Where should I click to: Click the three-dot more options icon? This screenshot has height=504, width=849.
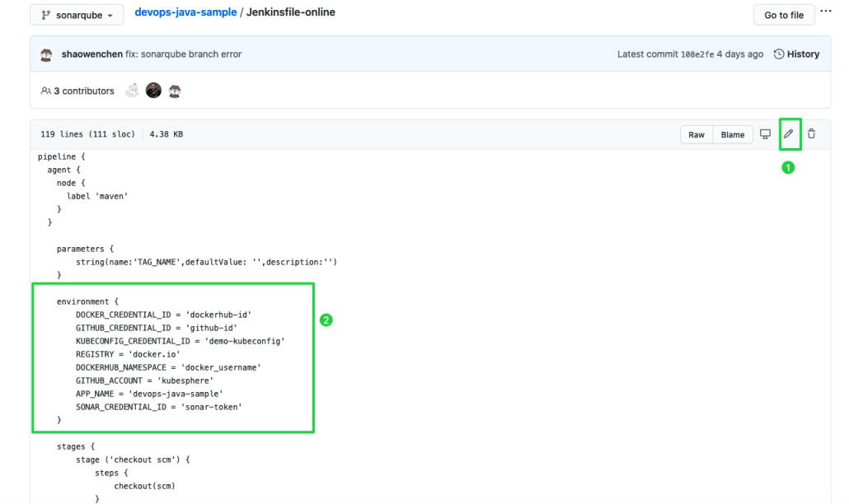pyautogui.click(x=827, y=12)
